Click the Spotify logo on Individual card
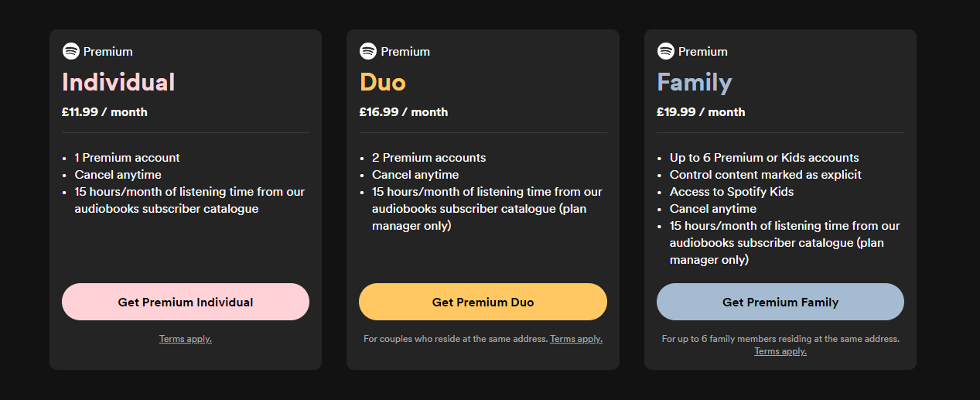Image resolution: width=980 pixels, height=400 pixels. (70, 51)
